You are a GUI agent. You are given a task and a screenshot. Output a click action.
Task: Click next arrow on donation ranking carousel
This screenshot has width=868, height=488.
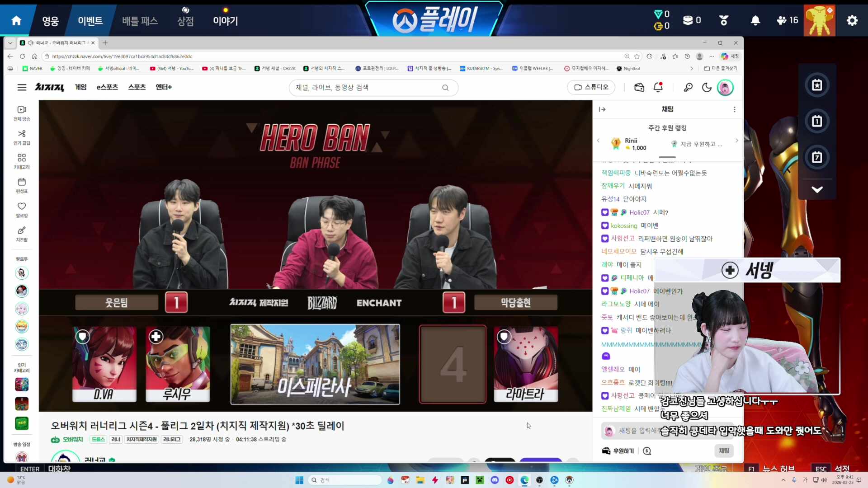[x=736, y=141]
